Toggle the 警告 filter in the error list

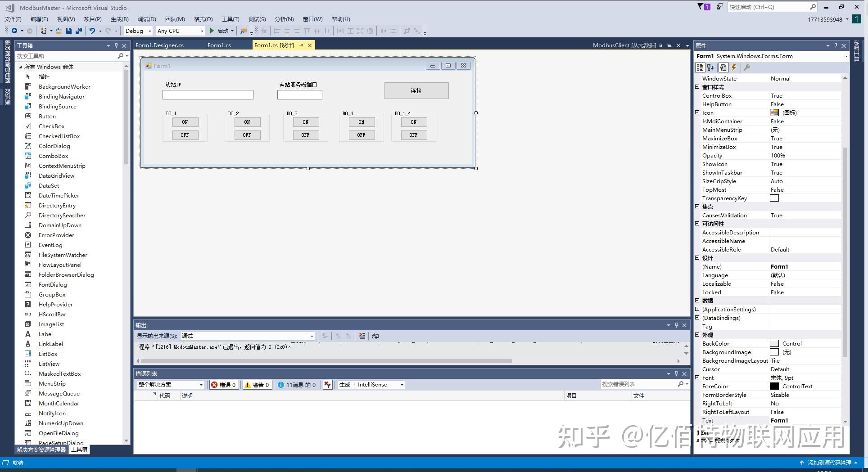(257, 385)
